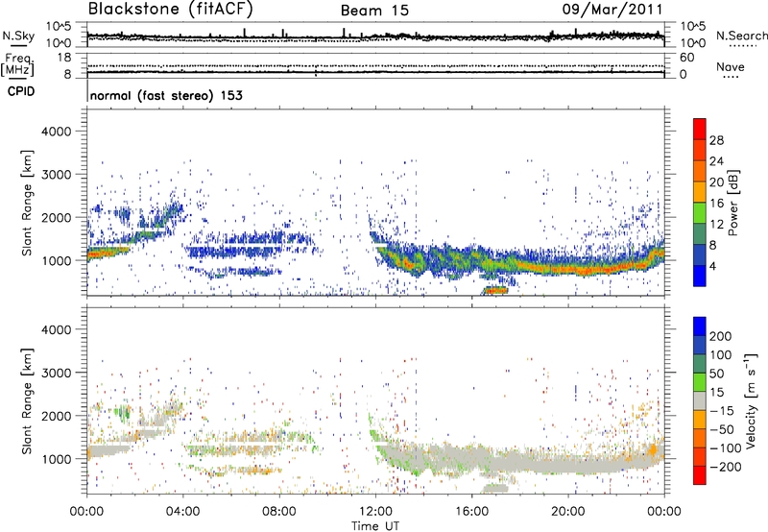The height and width of the screenshot is (532, 768).
Task: Click the 3000 tick in the velocity panel
Action: [x=56, y=373]
